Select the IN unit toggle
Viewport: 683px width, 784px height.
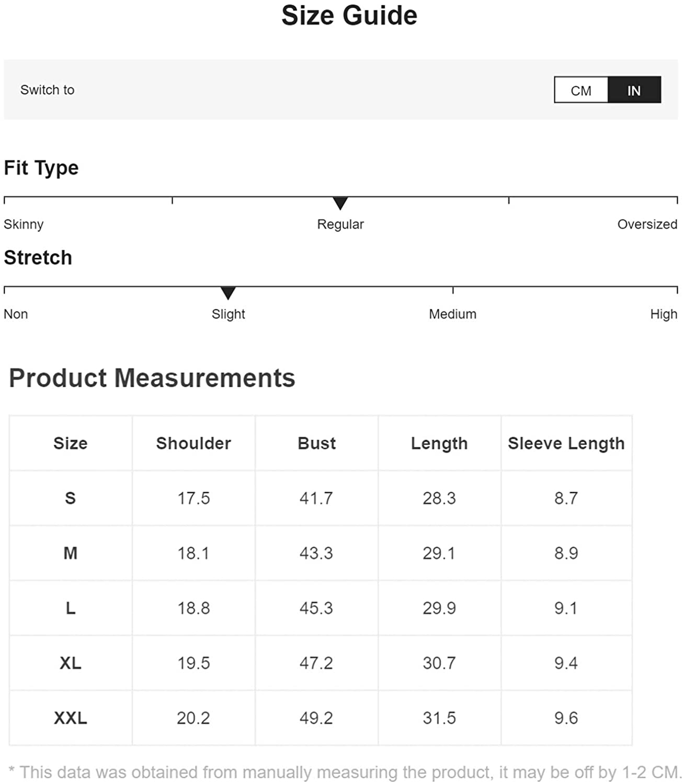[x=634, y=90]
